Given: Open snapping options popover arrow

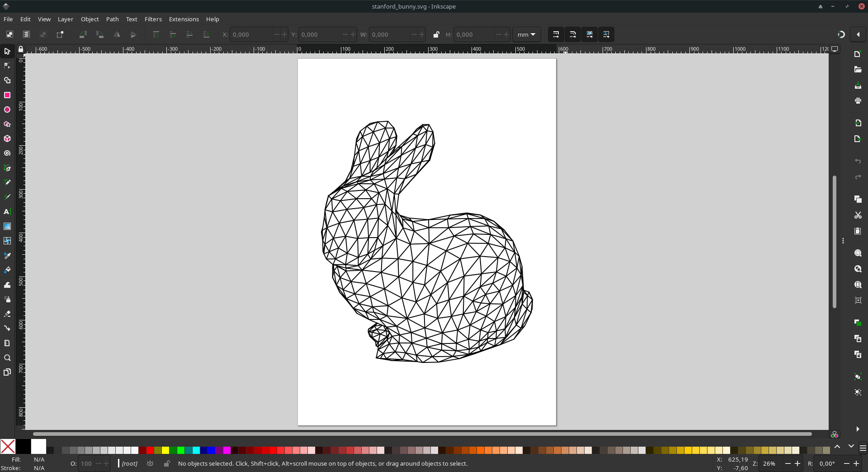Looking at the screenshot, I should [858, 34].
